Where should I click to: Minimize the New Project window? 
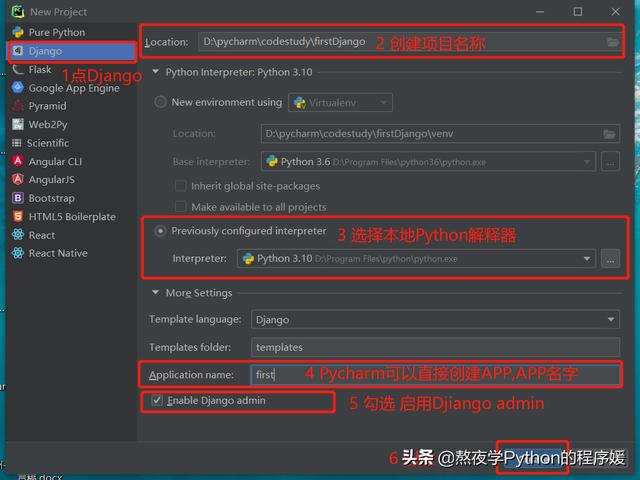[540, 11]
